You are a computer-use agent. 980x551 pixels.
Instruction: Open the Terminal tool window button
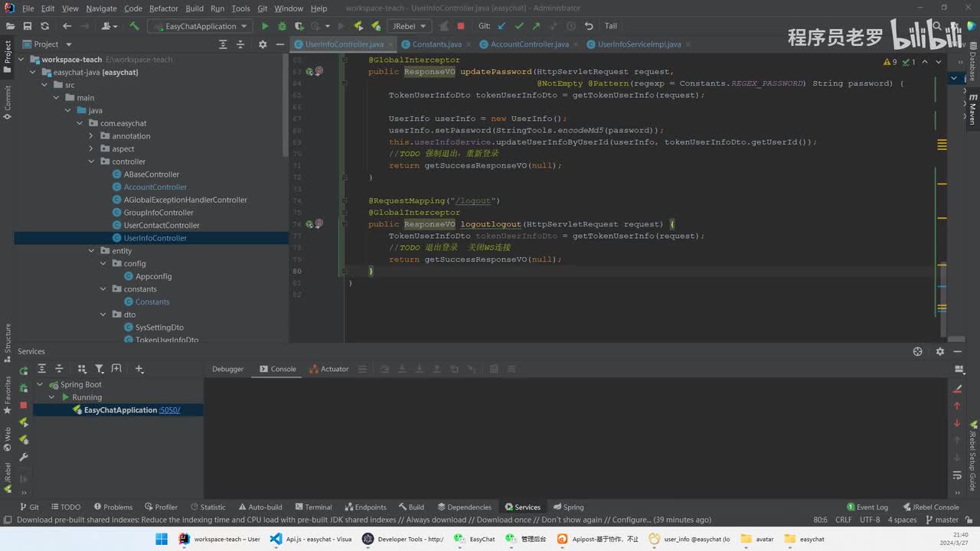pos(312,507)
